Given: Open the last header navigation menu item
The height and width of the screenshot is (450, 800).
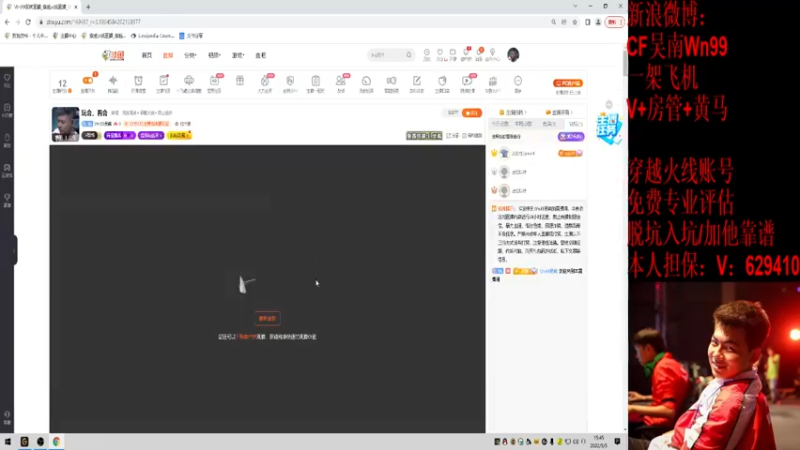Looking at the screenshot, I should [x=261, y=55].
